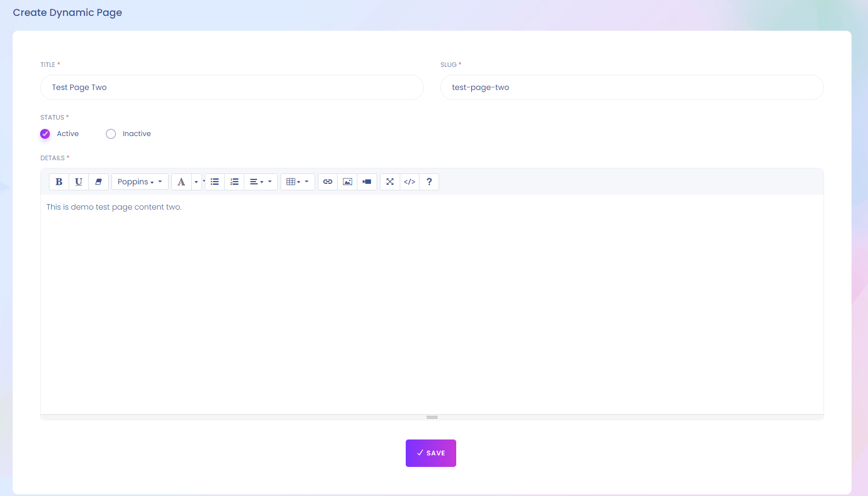Click the font color A button
Viewport: 868px width, 496px height.
coord(181,182)
